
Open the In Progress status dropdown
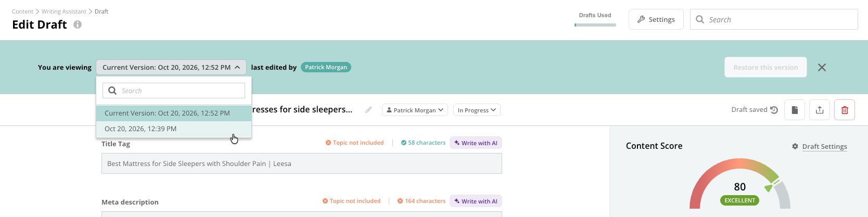click(477, 110)
